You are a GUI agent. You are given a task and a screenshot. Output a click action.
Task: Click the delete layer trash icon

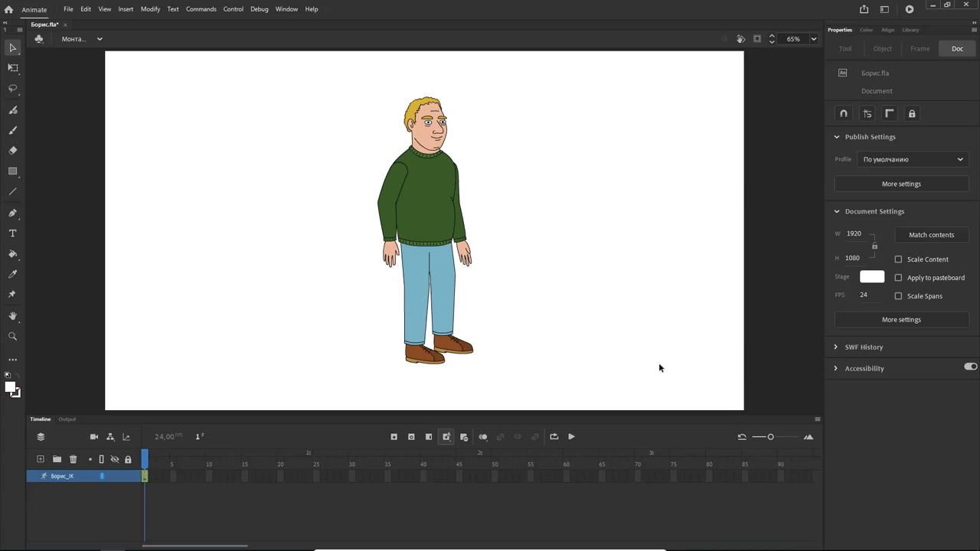(x=73, y=459)
